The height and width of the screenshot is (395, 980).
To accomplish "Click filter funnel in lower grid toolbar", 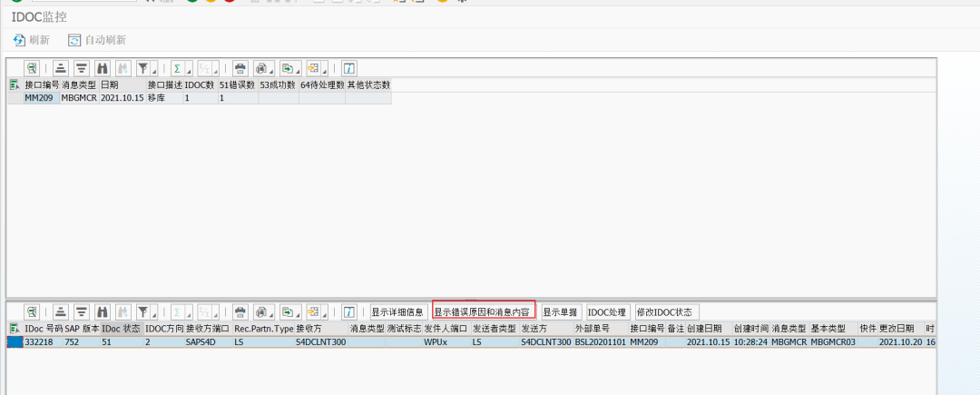I will click(145, 311).
